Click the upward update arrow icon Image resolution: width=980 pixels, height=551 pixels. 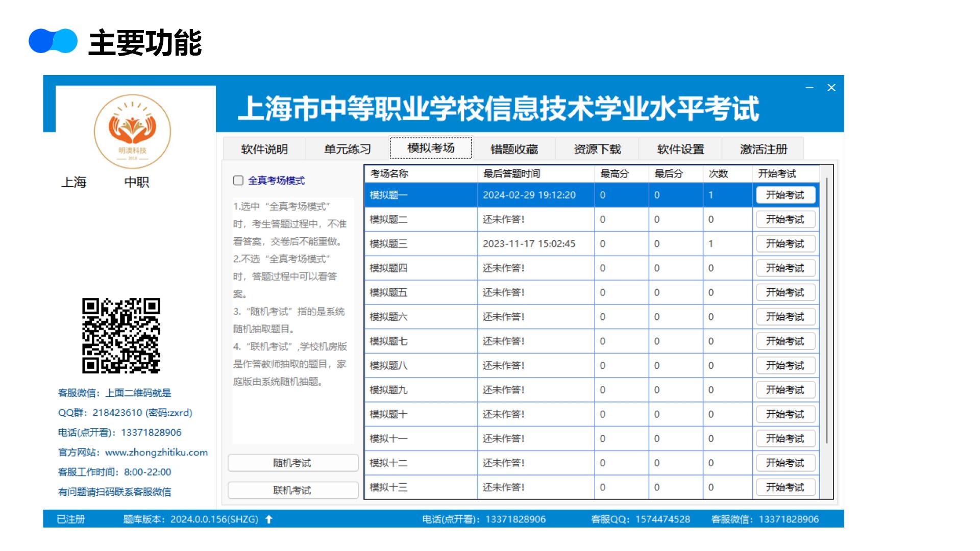click(269, 519)
